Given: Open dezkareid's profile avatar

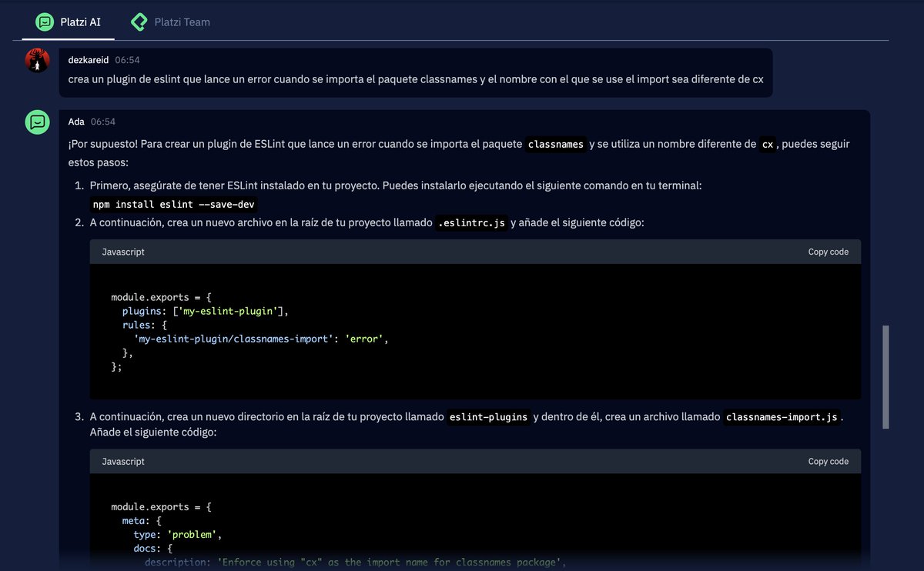Looking at the screenshot, I should coord(37,60).
